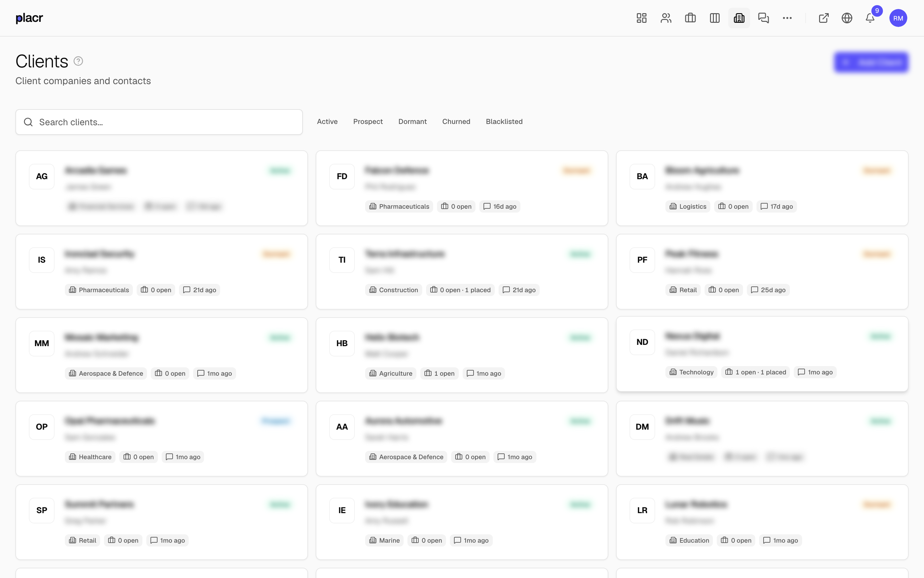Viewport: 924px width, 578px height.
Task: Click the search magnifier icon
Action: point(28,122)
